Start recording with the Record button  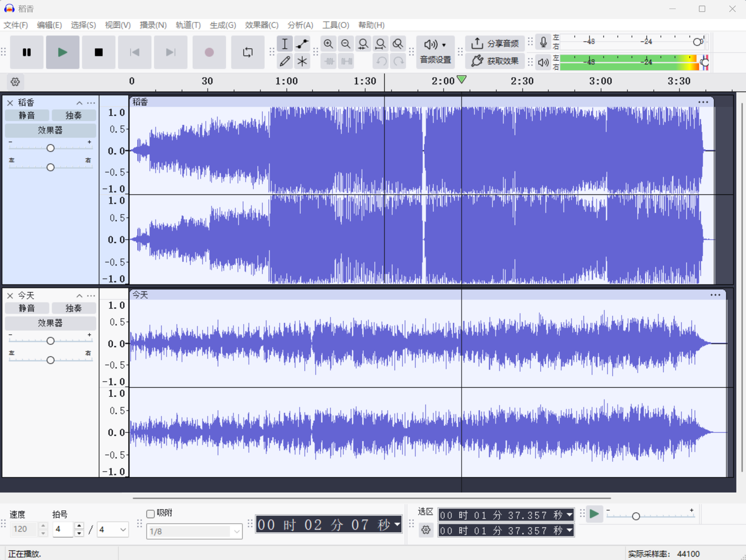(209, 52)
